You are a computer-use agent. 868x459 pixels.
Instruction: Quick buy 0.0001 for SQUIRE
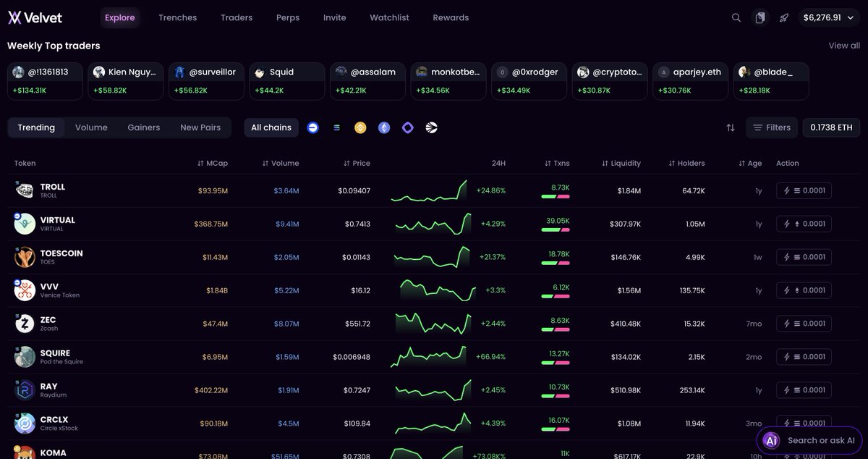pyautogui.click(x=804, y=357)
